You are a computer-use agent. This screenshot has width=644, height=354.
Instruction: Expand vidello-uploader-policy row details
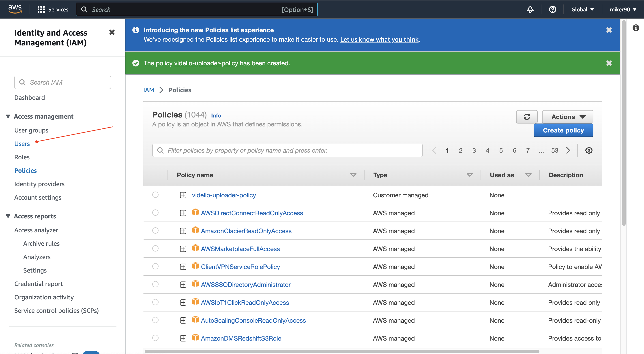point(183,195)
